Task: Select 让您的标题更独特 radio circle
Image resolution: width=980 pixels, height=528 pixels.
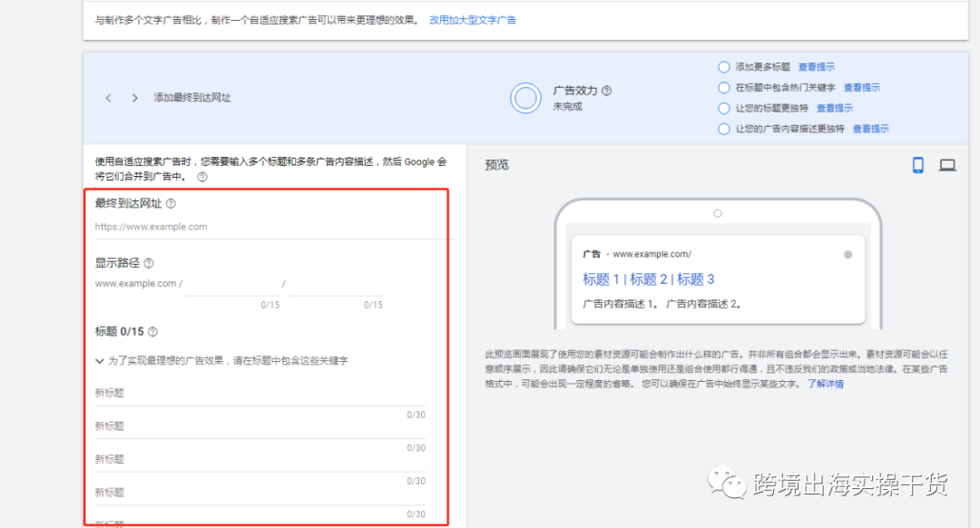Action: click(x=724, y=108)
